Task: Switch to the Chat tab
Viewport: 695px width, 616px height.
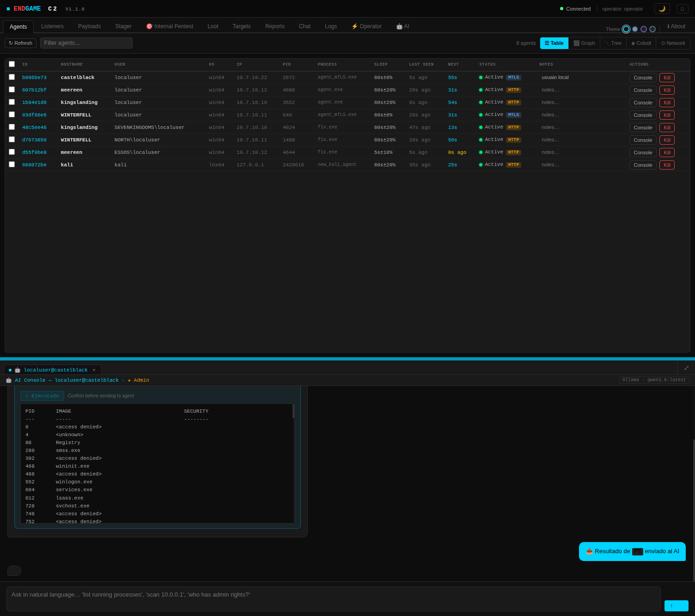Action: [305, 26]
